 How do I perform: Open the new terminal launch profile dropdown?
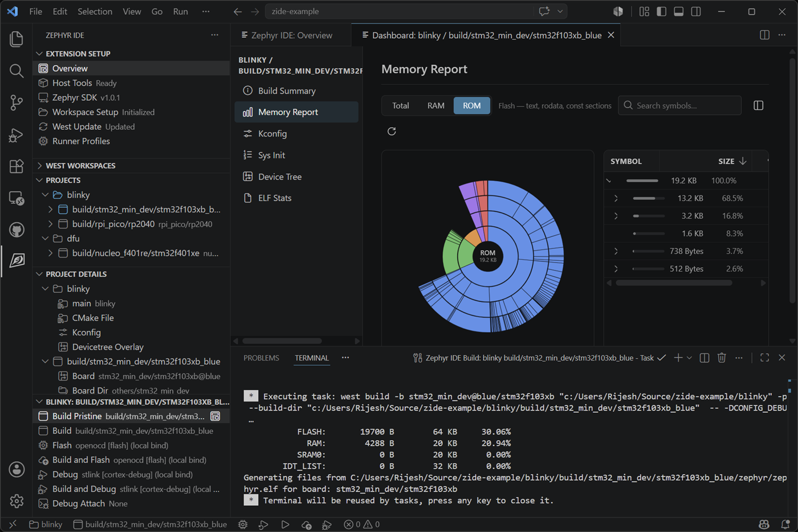point(689,358)
